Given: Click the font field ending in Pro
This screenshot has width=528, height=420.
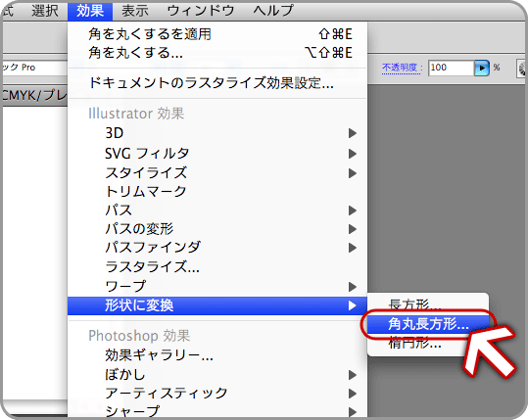Looking at the screenshot, I should pyautogui.click(x=35, y=68).
